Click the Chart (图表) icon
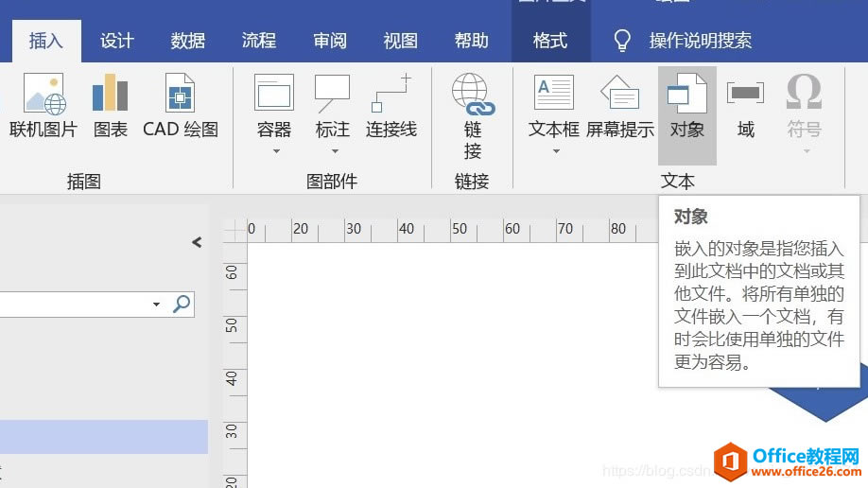Screen dimensions: 868x488 point(111,106)
